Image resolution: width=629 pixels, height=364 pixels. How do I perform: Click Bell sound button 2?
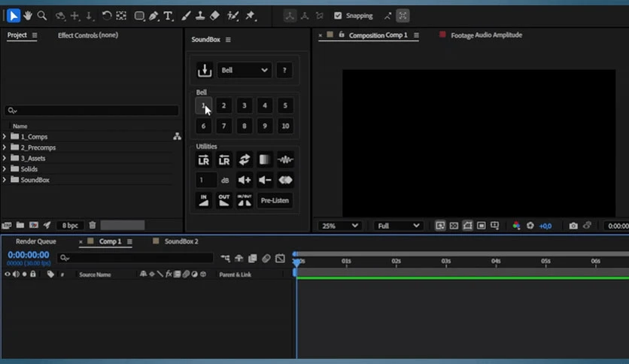coord(224,105)
